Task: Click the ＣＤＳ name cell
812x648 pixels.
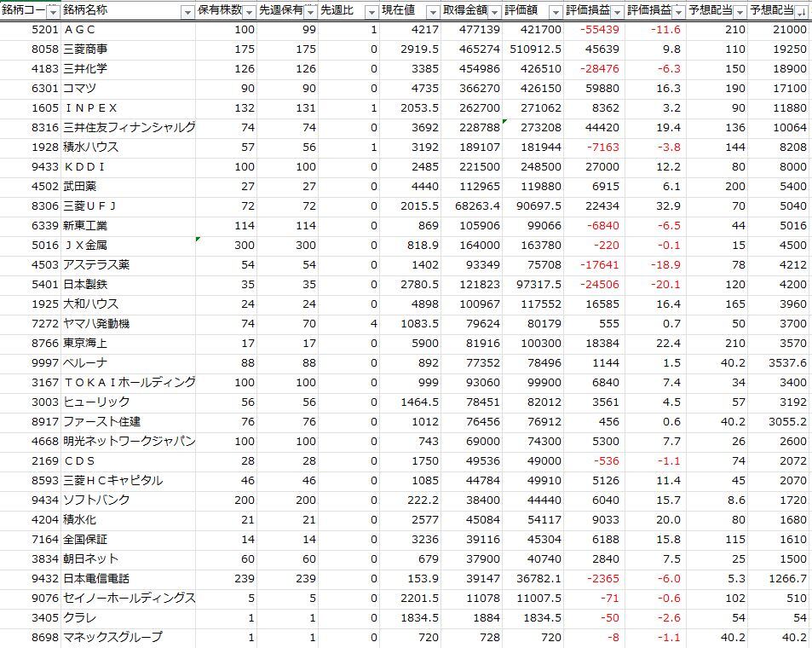Action: pyautogui.click(x=128, y=461)
